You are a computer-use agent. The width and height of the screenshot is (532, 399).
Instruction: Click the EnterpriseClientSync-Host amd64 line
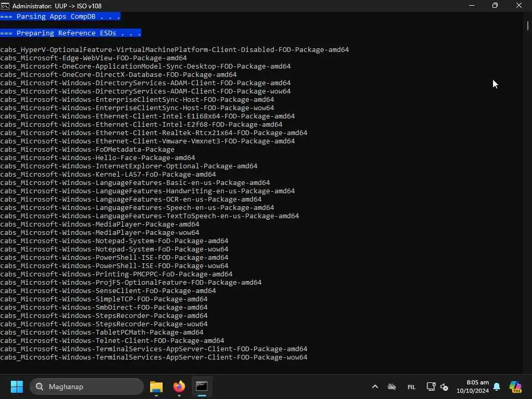coord(137,99)
